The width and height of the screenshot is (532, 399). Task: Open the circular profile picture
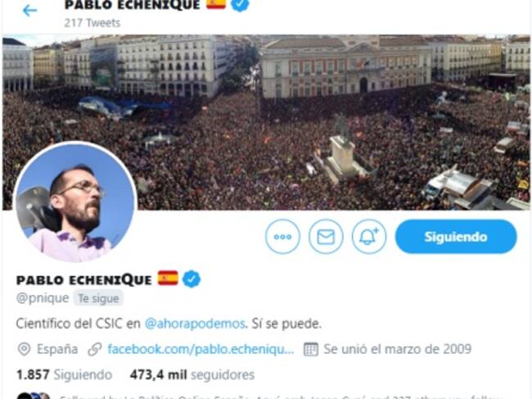[x=75, y=202]
